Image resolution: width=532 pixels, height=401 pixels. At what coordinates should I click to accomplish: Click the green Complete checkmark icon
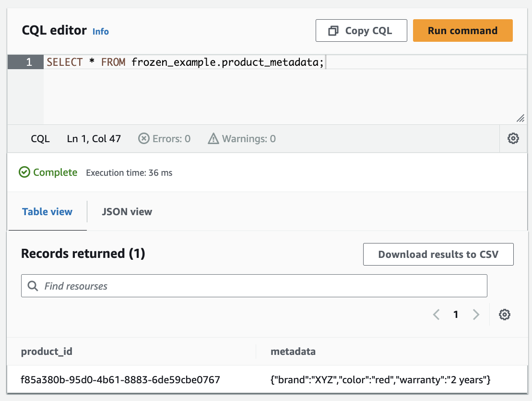pos(24,172)
